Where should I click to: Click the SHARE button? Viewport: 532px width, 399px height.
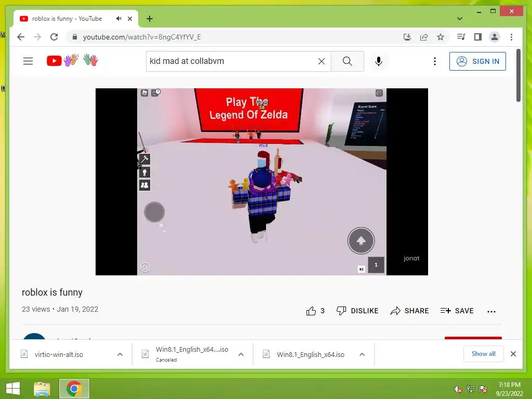pos(409,311)
